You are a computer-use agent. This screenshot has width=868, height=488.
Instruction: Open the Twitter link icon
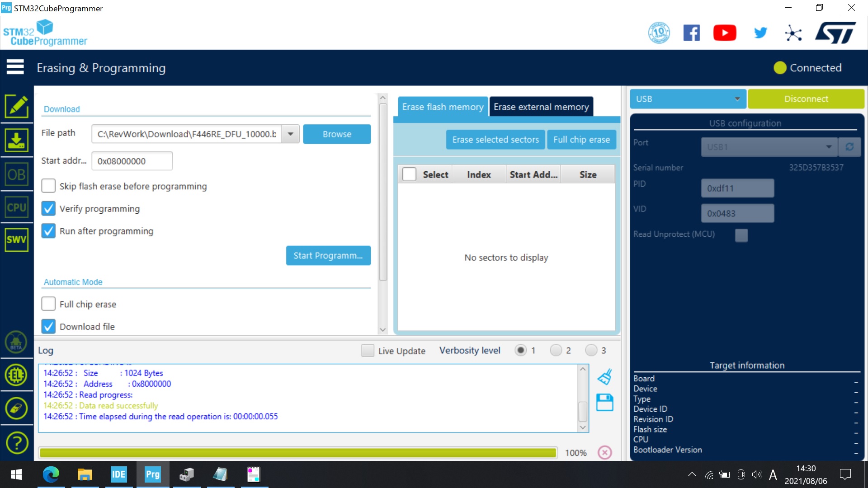(x=760, y=33)
